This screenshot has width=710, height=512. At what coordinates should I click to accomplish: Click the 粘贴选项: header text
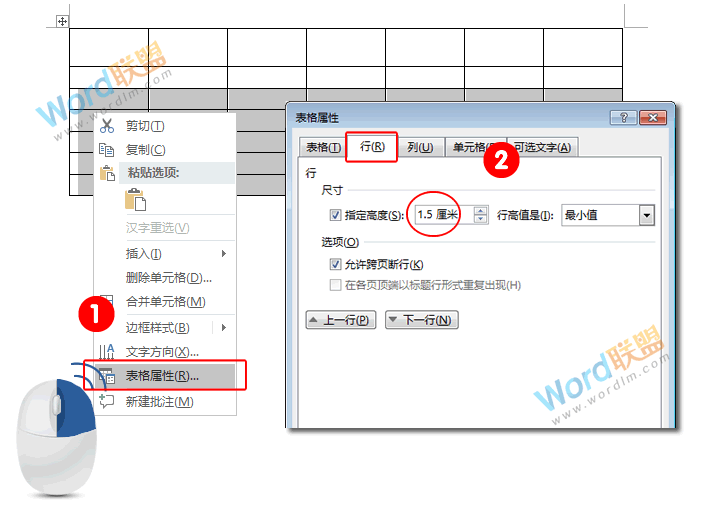(154, 172)
